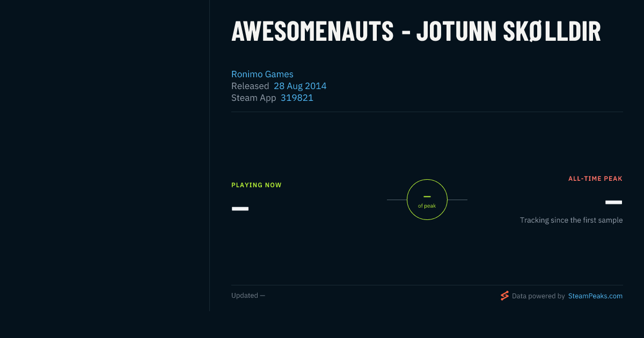Click the 'Released' label
The width and height of the screenshot is (644, 338).
(x=250, y=86)
